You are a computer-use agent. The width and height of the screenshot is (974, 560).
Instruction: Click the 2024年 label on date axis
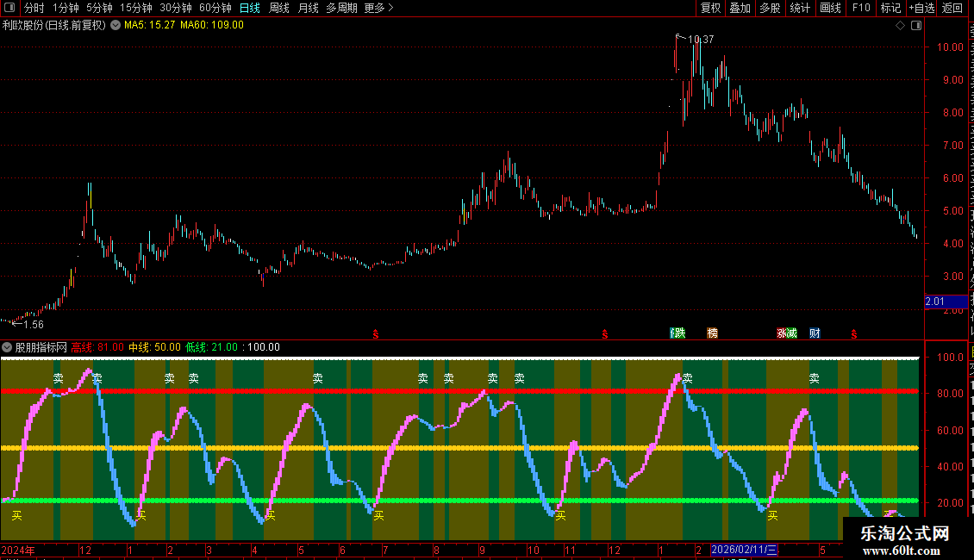(18, 550)
